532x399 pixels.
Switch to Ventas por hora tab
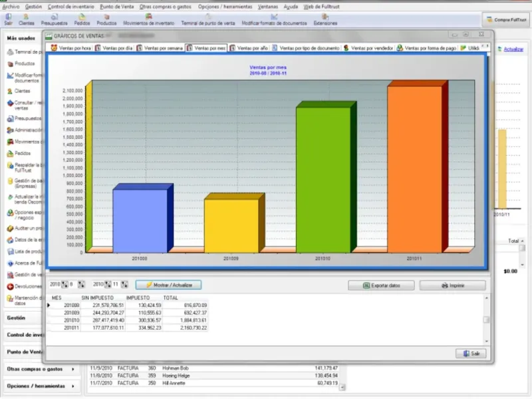pos(70,48)
